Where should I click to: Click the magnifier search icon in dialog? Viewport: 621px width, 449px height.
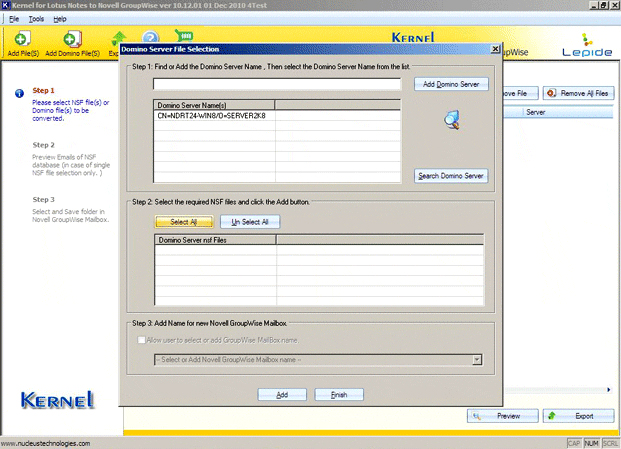[x=452, y=120]
